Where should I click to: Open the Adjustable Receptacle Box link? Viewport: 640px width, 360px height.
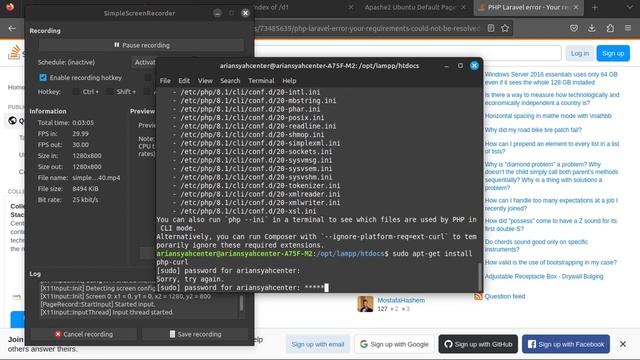click(x=544, y=276)
